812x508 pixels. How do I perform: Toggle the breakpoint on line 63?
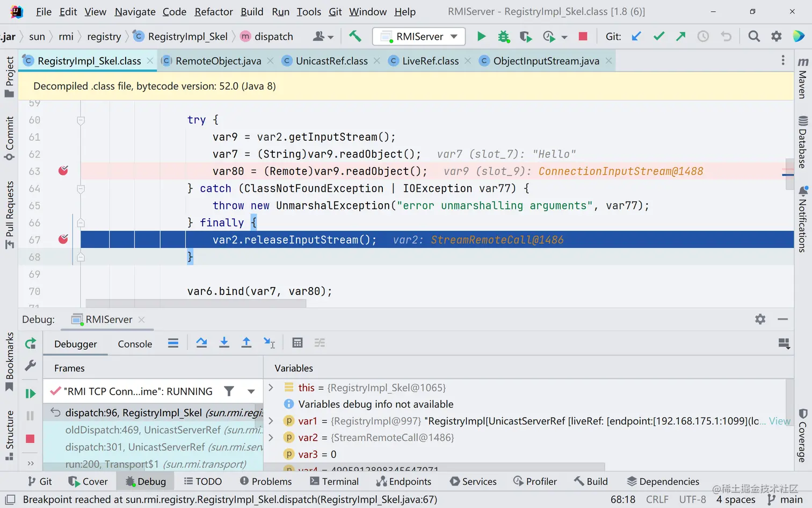click(x=63, y=171)
